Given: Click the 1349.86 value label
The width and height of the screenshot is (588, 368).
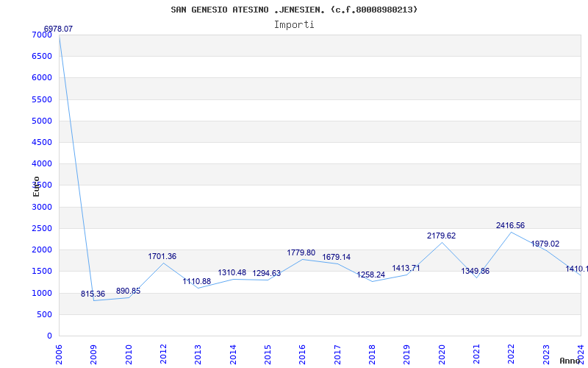Looking at the screenshot, I should pos(475,271).
